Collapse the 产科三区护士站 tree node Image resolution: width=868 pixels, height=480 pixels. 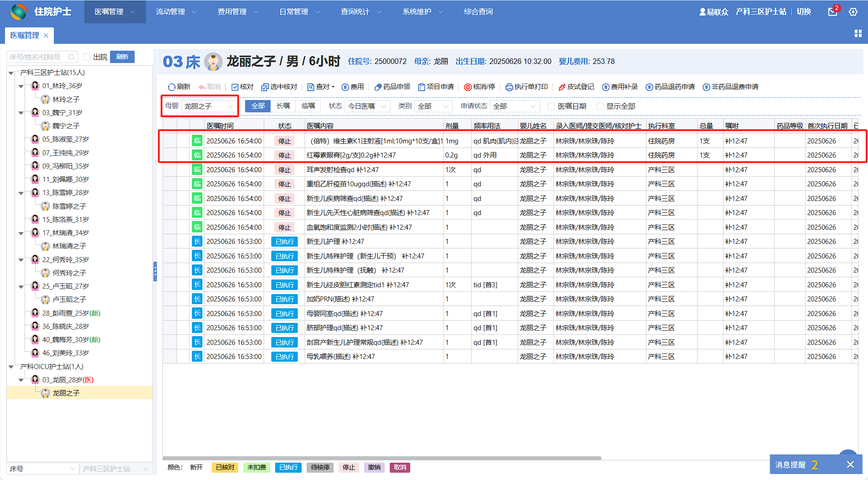pyautogui.click(x=11, y=73)
